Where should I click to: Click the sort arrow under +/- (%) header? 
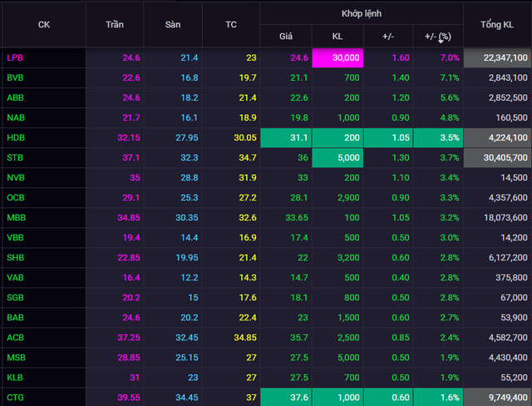point(439,42)
